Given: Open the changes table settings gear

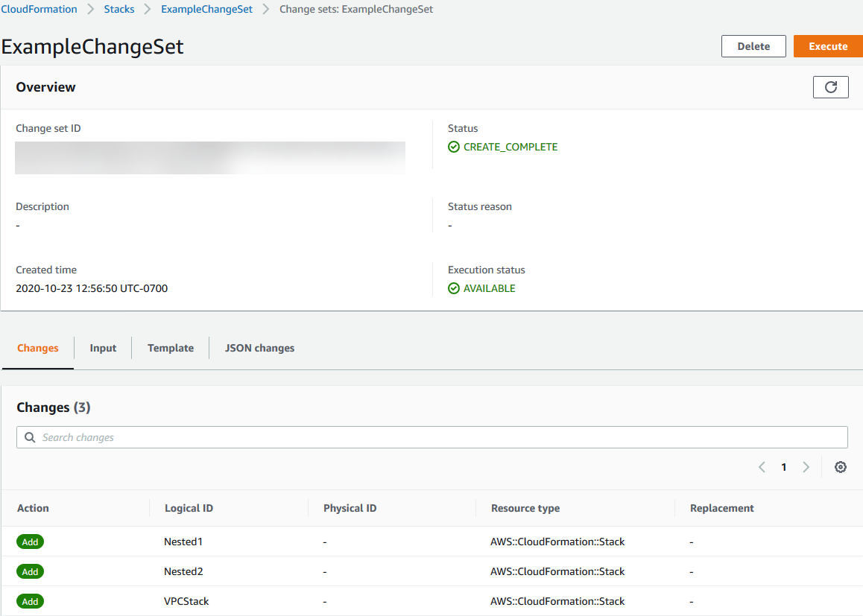Looking at the screenshot, I should tap(840, 467).
